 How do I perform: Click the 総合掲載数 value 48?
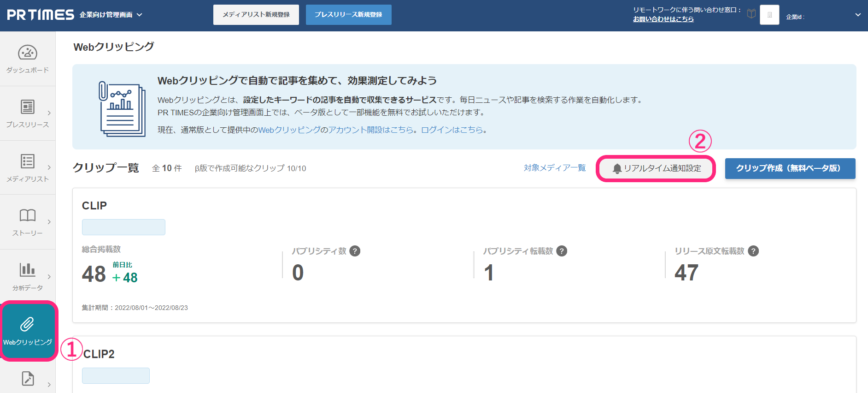pos(94,274)
